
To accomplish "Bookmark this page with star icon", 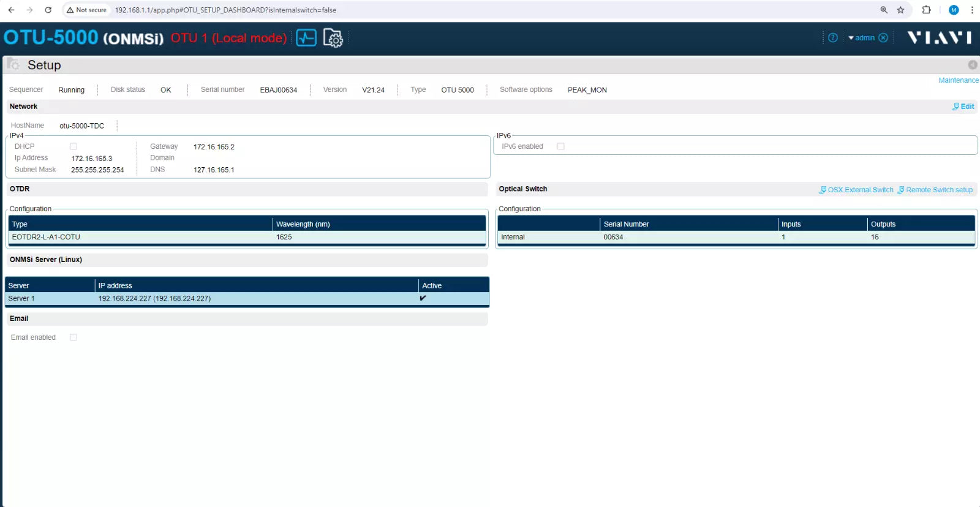I will (x=900, y=10).
